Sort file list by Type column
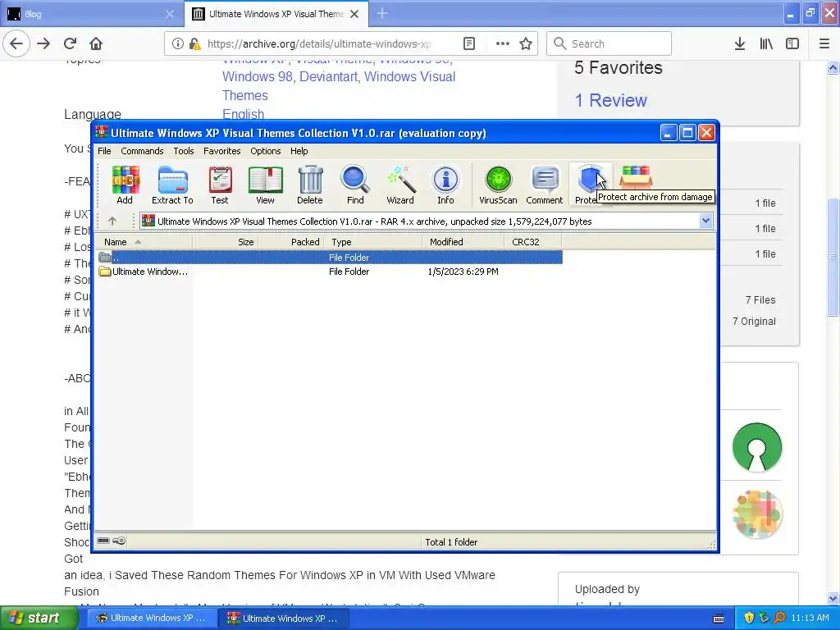This screenshot has height=630, width=840. coord(373,242)
